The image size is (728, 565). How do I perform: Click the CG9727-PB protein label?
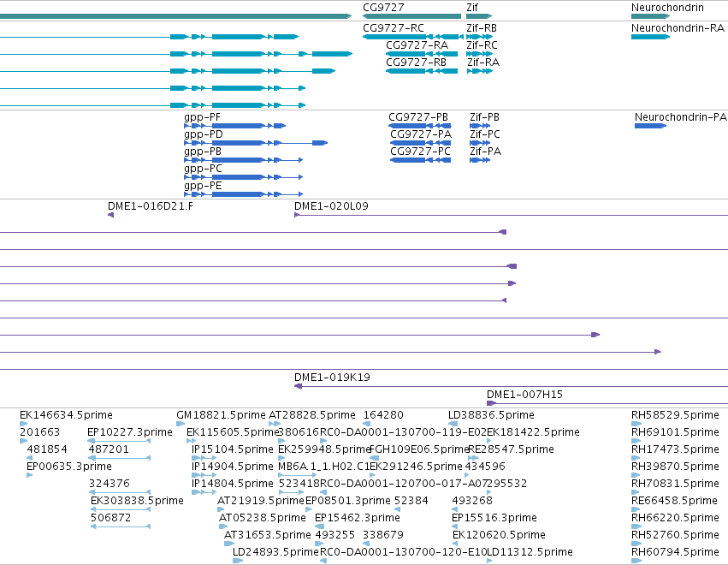click(418, 117)
